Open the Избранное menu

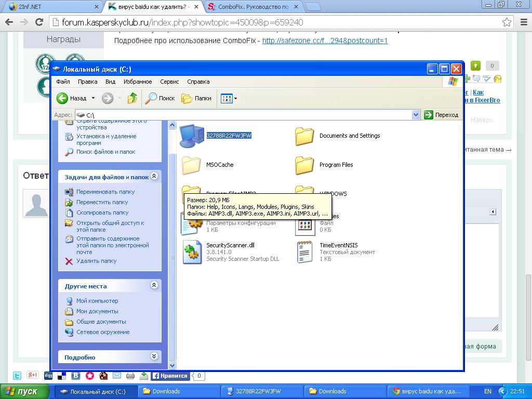(x=138, y=82)
